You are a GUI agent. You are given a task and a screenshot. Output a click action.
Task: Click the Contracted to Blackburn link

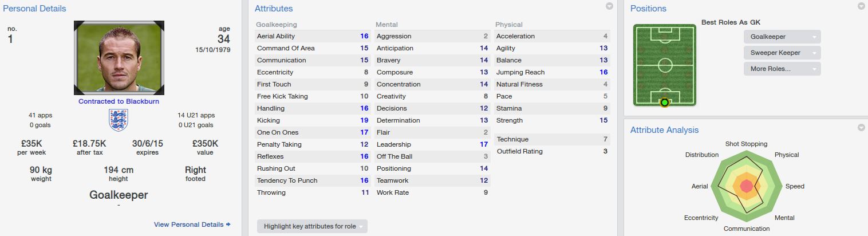(x=119, y=101)
